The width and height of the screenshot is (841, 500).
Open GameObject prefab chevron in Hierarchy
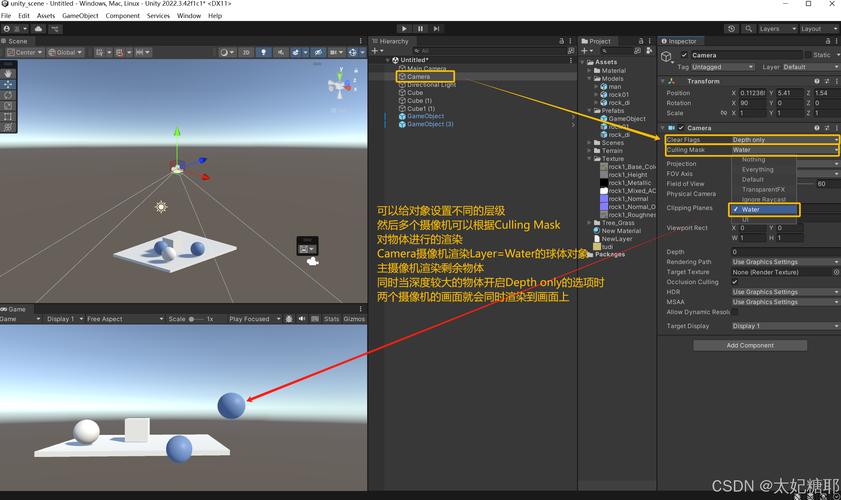point(573,116)
